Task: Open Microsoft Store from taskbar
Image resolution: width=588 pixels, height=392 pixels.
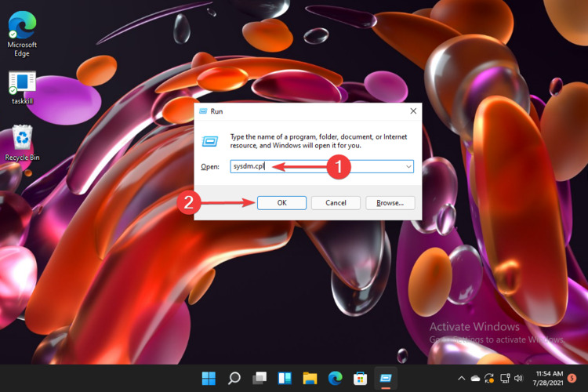Action: coord(360,379)
